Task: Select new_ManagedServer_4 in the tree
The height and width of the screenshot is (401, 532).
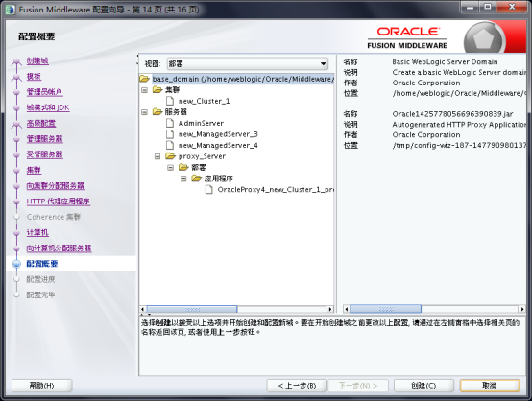Action: (218, 146)
